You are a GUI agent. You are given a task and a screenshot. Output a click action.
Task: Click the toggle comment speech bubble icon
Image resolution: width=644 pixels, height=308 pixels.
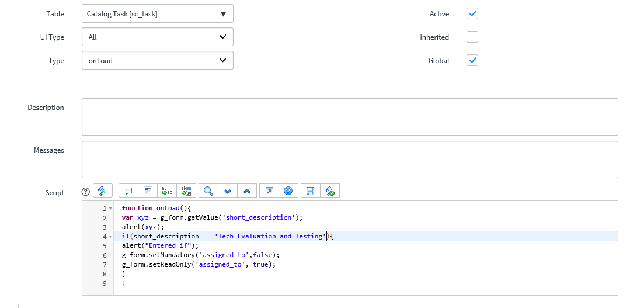click(x=128, y=191)
